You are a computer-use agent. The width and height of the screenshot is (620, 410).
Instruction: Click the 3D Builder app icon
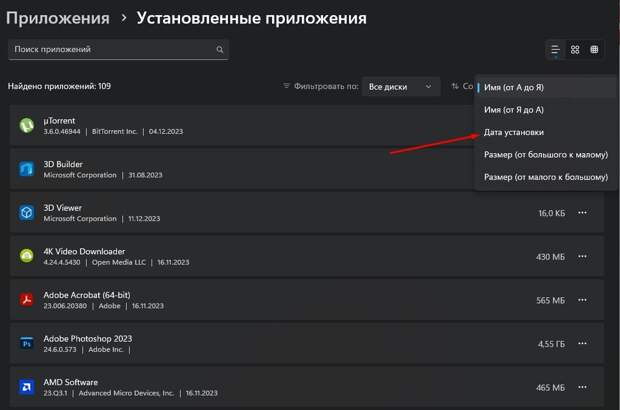tap(27, 169)
